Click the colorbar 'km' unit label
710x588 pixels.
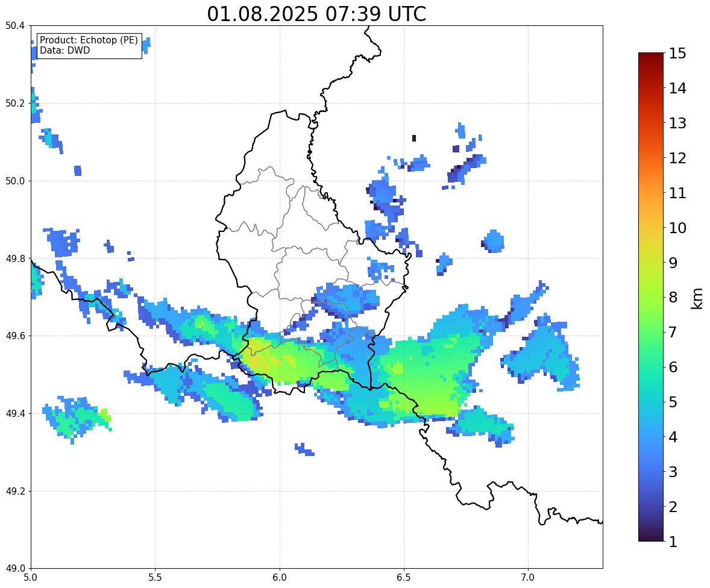coord(697,298)
